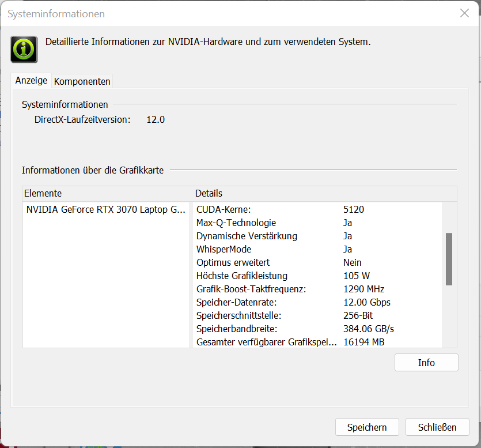This screenshot has height=448, width=481.
Task: Select the Speicherschnittstelle row
Action: point(317,315)
